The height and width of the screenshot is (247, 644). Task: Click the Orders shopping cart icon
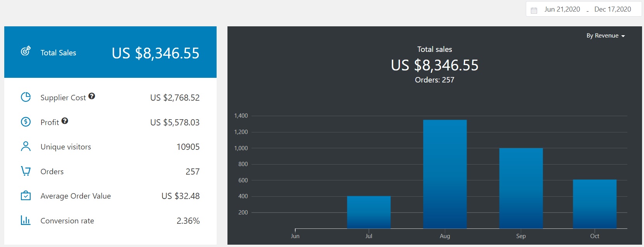[26, 171]
